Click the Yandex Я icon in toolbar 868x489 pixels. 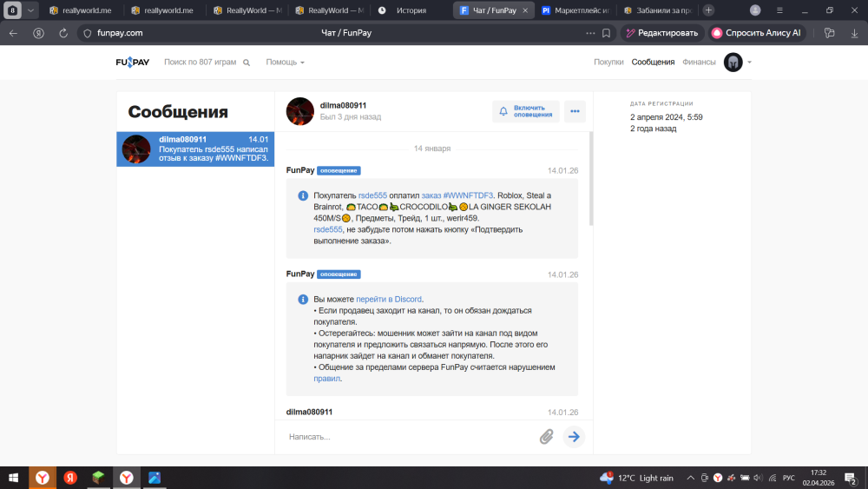coord(38,33)
